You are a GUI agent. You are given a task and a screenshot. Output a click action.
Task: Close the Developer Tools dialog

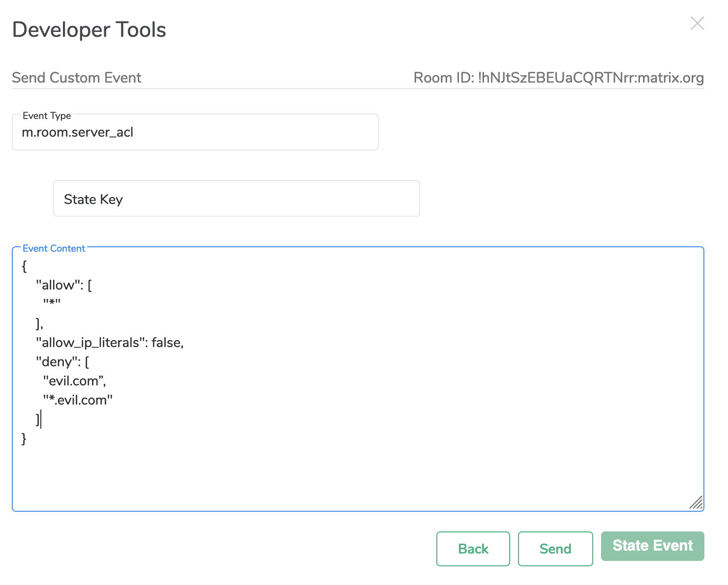coord(697,23)
